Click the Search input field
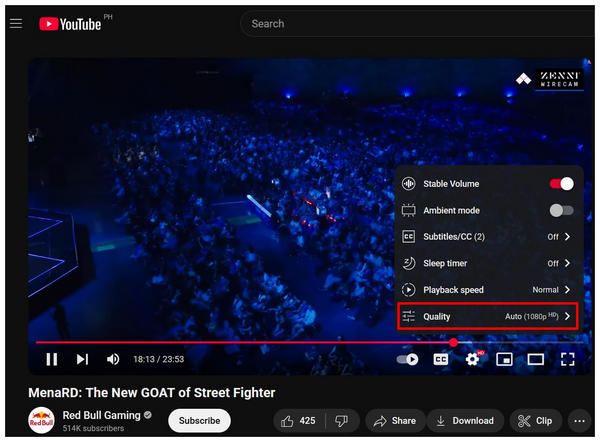 coord(419,24)
